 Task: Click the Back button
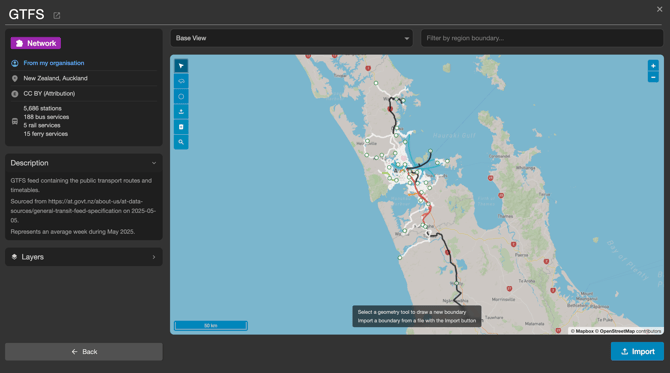84,352
